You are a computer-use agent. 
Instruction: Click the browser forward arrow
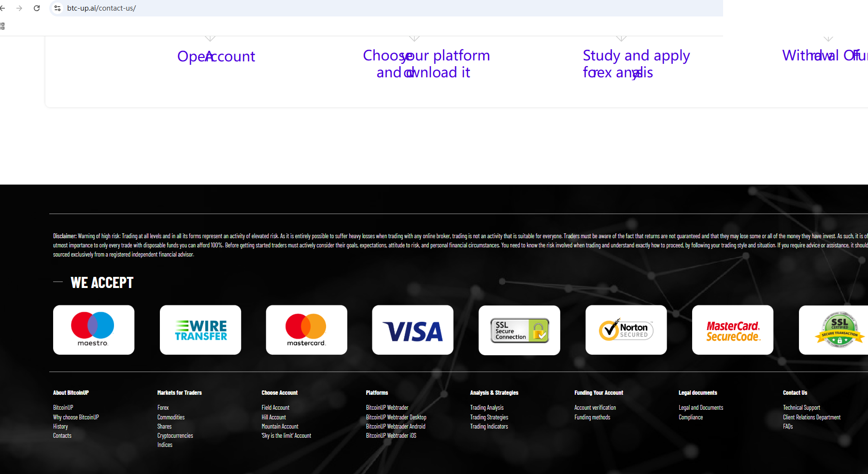click(x=19, y=8)
